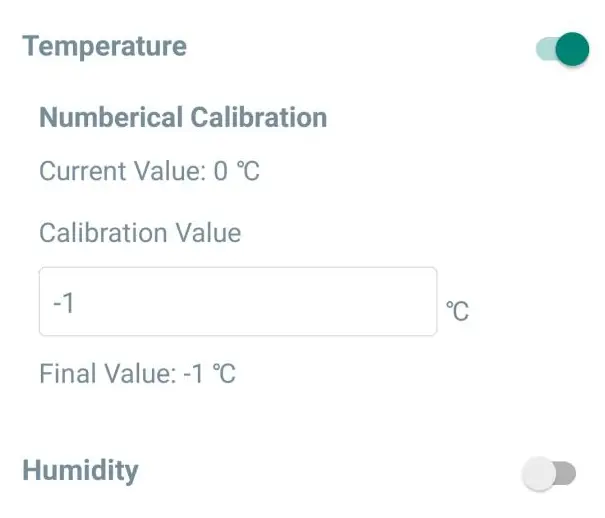
Task: Place cursor on the -1 entry text
Action: tap(64, 302)
